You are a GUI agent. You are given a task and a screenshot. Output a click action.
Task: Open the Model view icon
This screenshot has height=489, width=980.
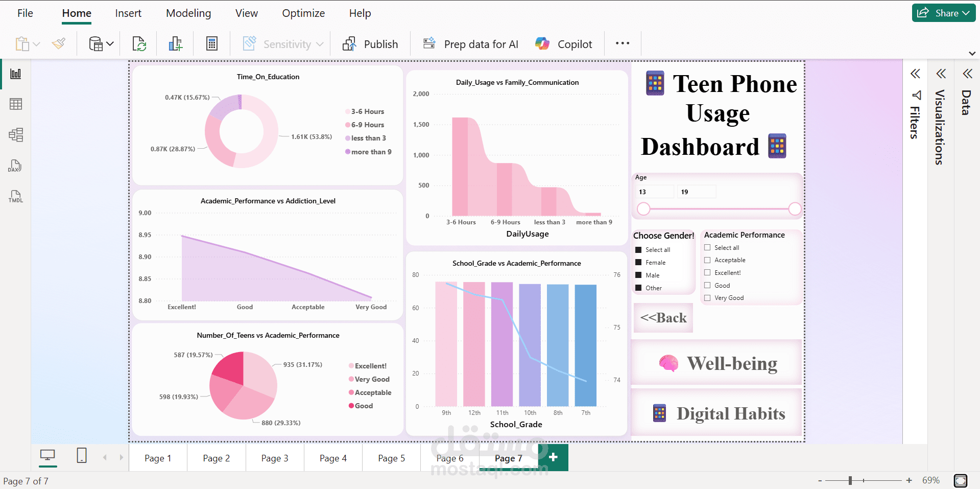point(16,135)
